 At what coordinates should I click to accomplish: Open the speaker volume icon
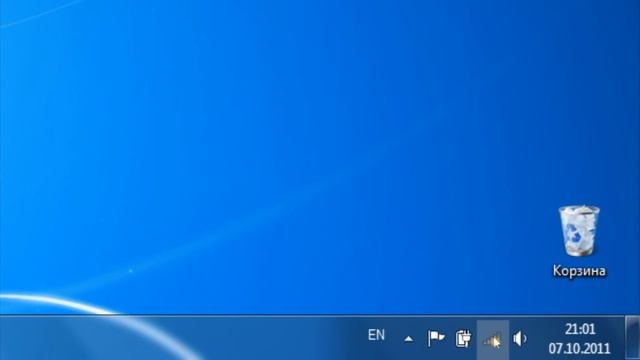pyautogui.click(x=520, y=339)
